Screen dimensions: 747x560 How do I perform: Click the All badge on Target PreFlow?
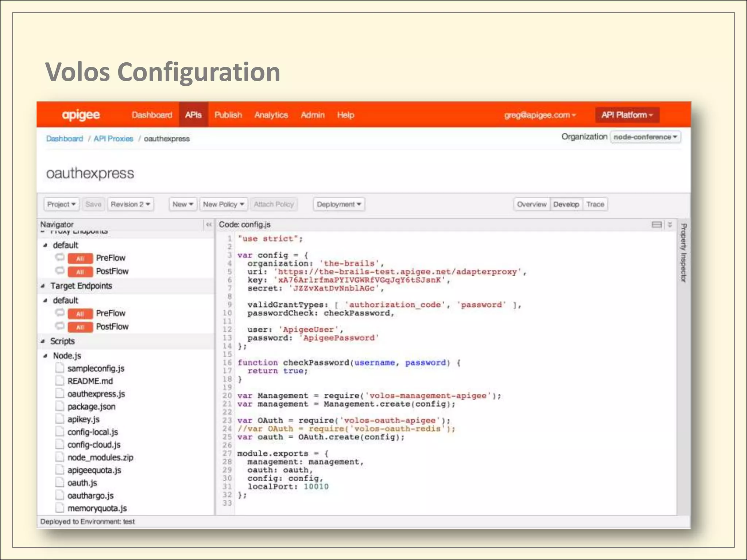click(x=80, y=314)
